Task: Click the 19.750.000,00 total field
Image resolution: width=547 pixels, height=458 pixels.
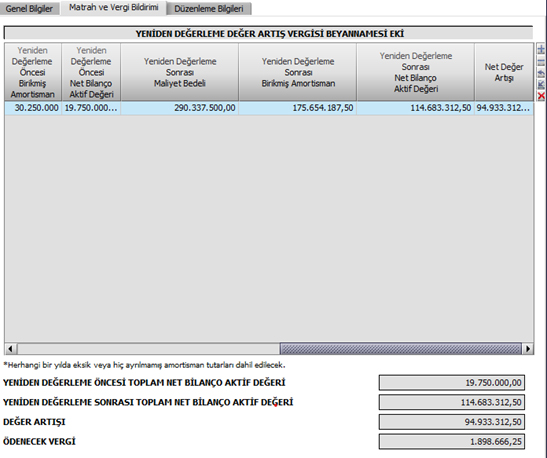Action: [x=452, y=383]
